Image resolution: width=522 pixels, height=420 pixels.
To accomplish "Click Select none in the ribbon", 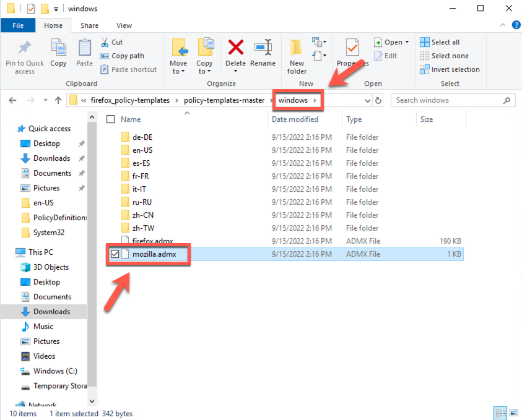I will pos(444,56).
